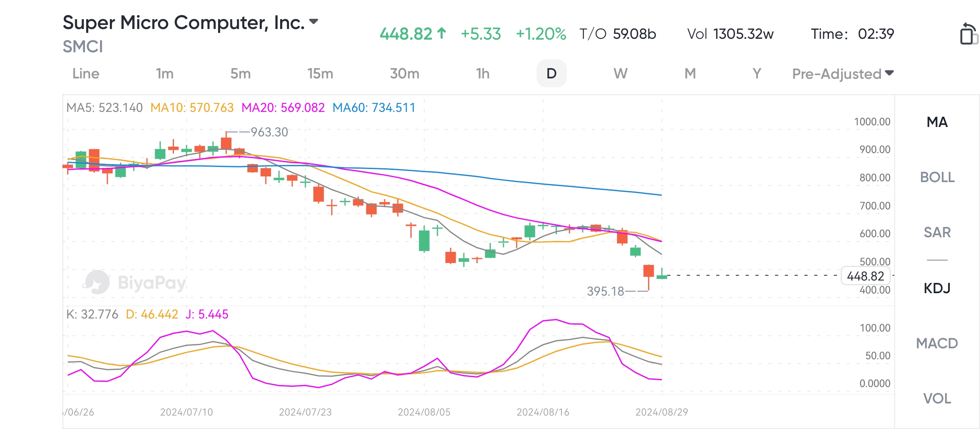The width and height of the screenshot is (980, 441).
Task: Switch to W weekly interval
Action: (x=620, y=73)
